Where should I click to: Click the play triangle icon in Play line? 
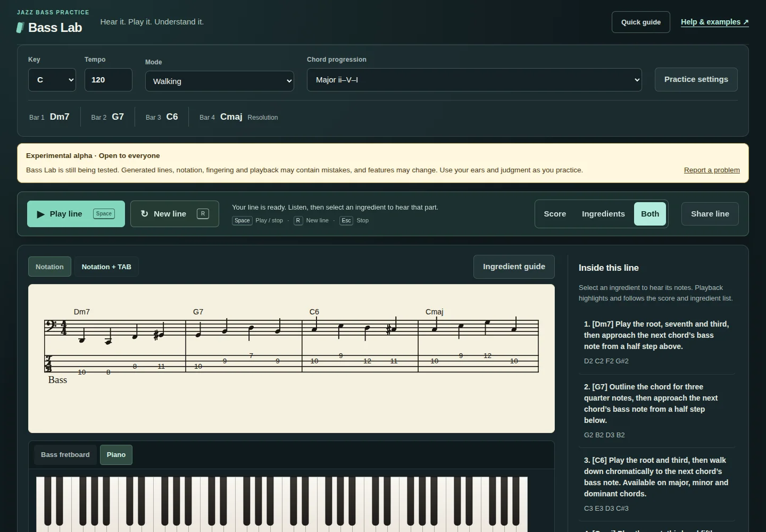pos(40,214)
